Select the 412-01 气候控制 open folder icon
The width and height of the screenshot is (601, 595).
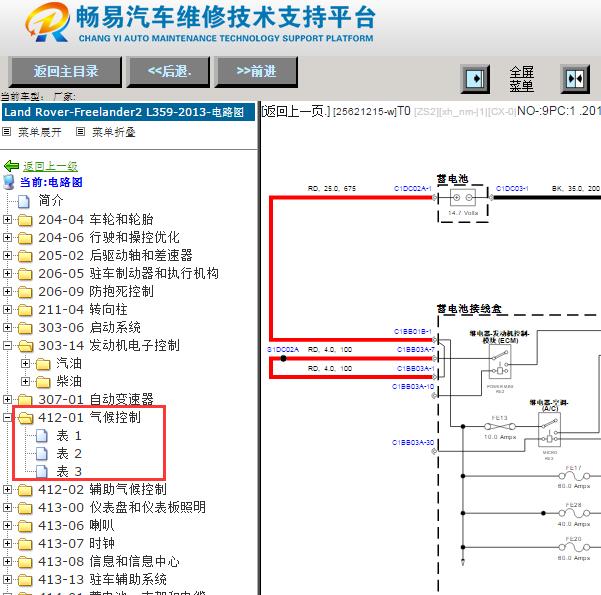coord(26,418)
